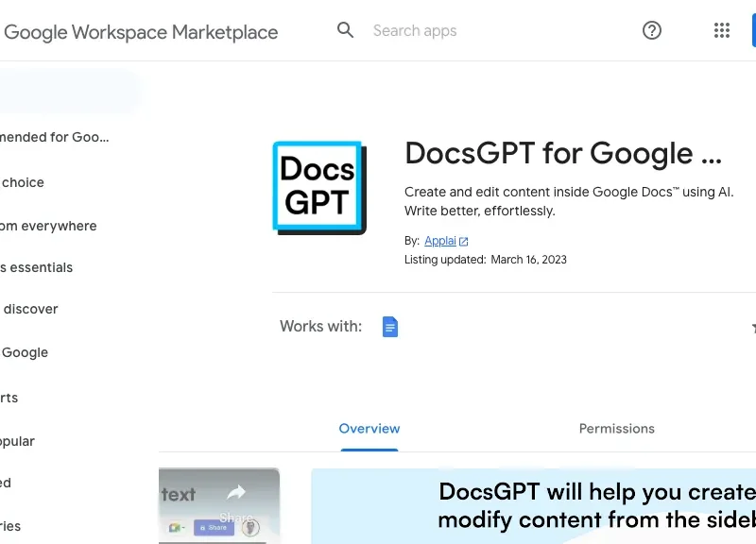The width and height of the screenshot is (756, 544).
Task: Click the 'Listing updated: March 16, 2023' text
Action: click(486, 260)
